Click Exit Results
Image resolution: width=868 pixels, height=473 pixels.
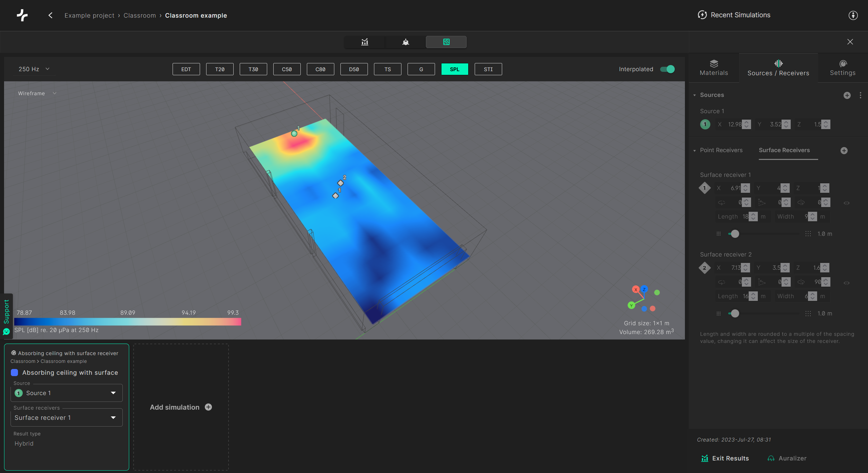pos(725,458)
